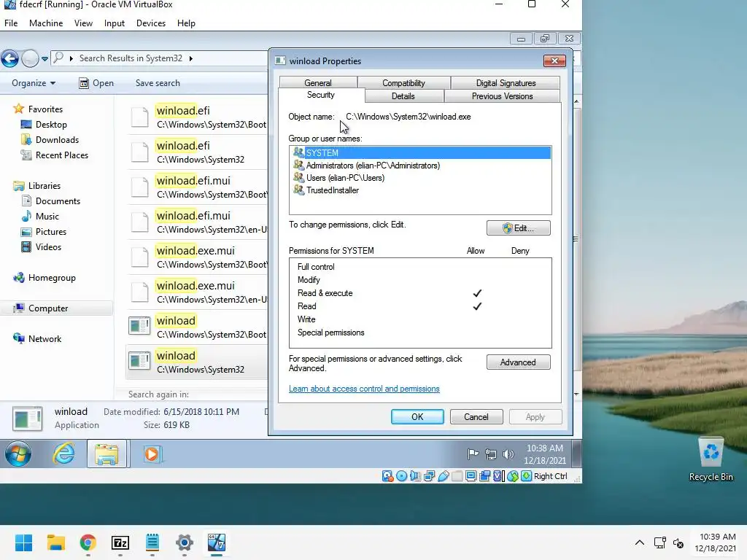Click the Explorer Back arrow button
Image resolution: width=747 pixels, height=560 pixels.
point(9,58)
